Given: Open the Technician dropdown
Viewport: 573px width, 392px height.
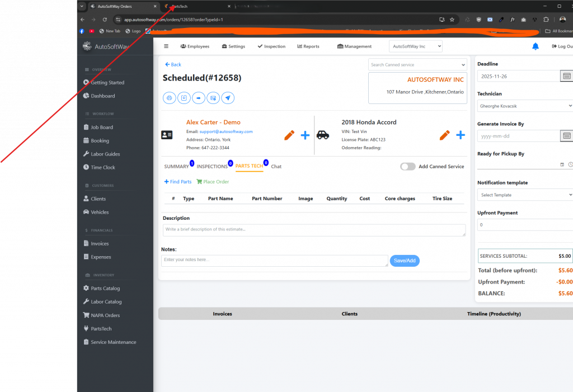Looking at the screenshot, I should click(524, 106).
